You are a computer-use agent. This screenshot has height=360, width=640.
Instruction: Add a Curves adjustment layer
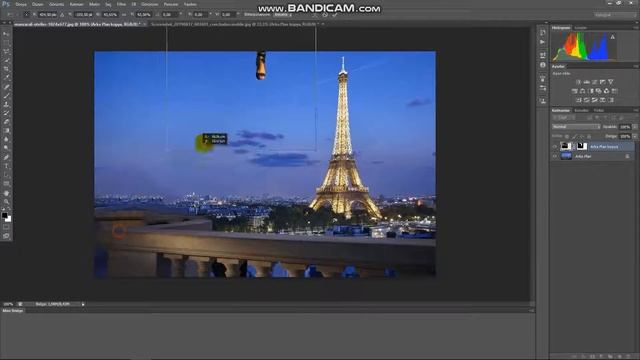(x=594, y=82)
